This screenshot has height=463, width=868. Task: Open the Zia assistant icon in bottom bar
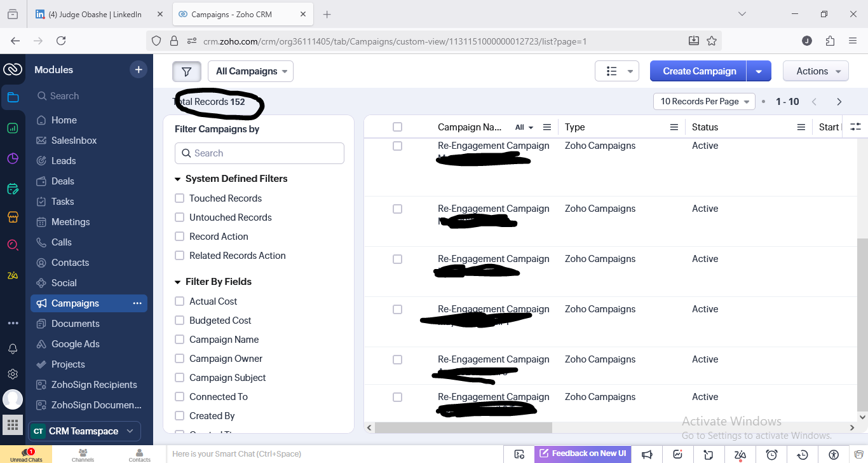[740, 454]
